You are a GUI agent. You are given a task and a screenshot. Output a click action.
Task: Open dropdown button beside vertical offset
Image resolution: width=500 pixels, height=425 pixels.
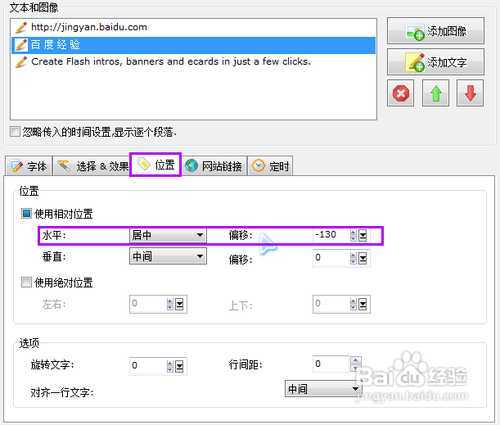pos(362,258)
